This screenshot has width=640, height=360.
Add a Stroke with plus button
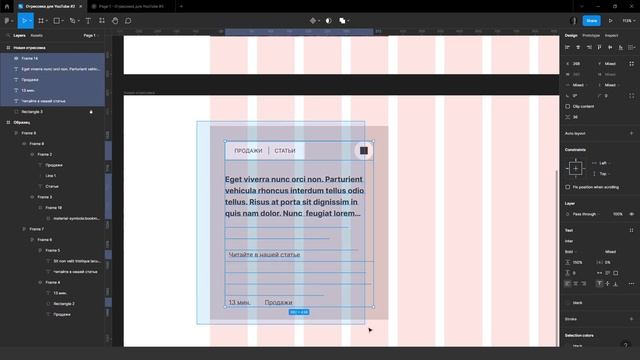coord(631,319)
